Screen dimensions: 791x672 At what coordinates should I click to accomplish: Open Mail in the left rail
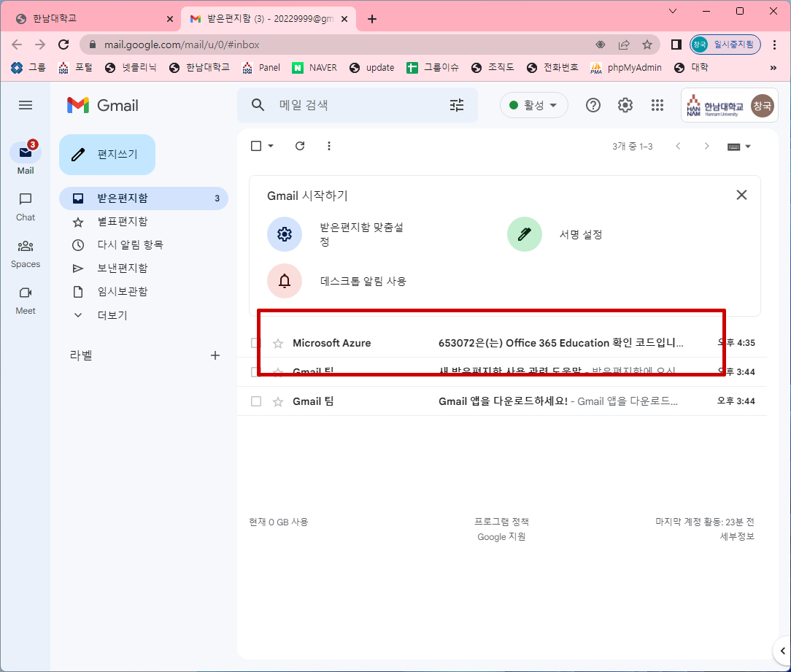(x=26, y=158)
